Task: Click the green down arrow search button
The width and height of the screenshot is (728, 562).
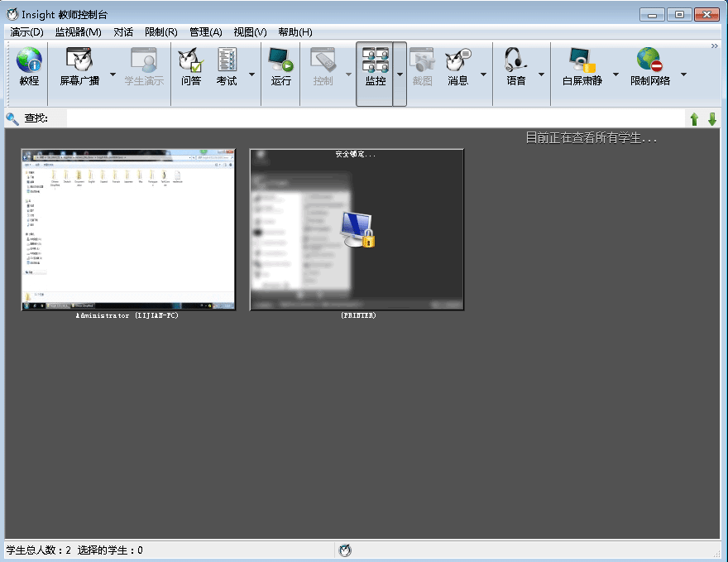Action: tap(711, 119)
